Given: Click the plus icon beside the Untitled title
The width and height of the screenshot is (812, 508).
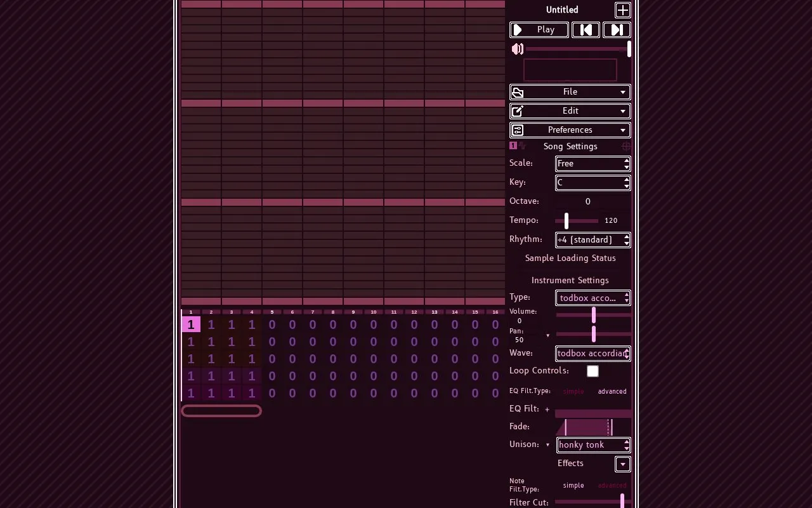Looking at the screenshot, I should [623, 10].
